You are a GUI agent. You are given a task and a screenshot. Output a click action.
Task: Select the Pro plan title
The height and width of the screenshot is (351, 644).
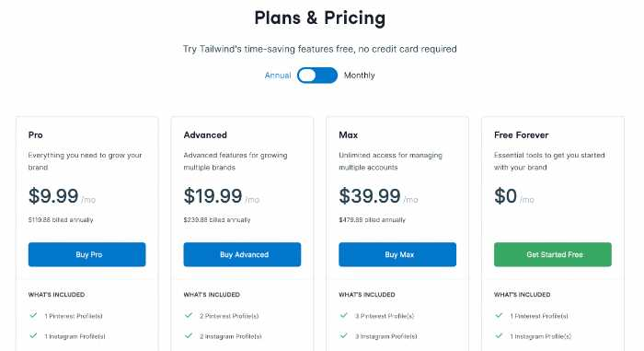pos(35,135)
